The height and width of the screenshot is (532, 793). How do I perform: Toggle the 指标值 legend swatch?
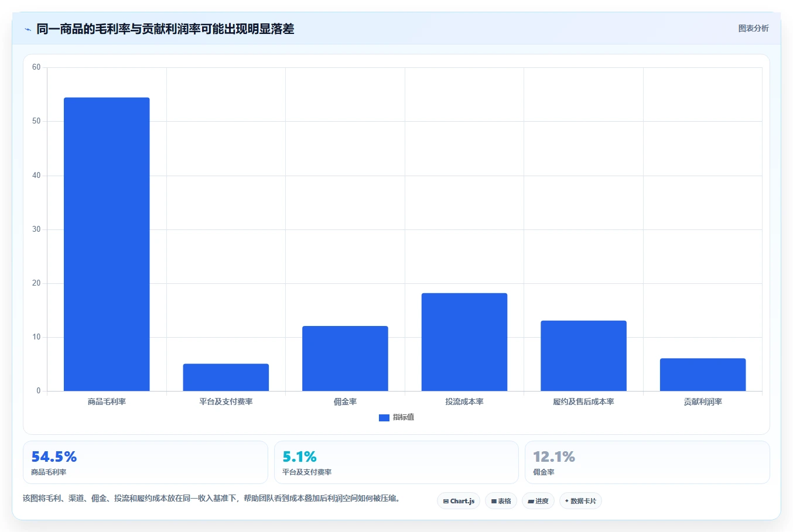point(384,417)
